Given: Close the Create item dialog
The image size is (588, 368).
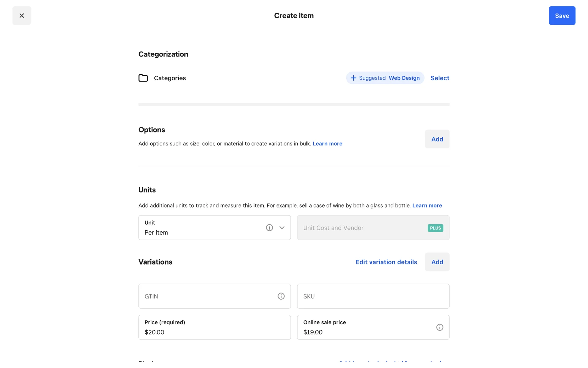Looking at the screenshot, I should [x=21, y=16].
